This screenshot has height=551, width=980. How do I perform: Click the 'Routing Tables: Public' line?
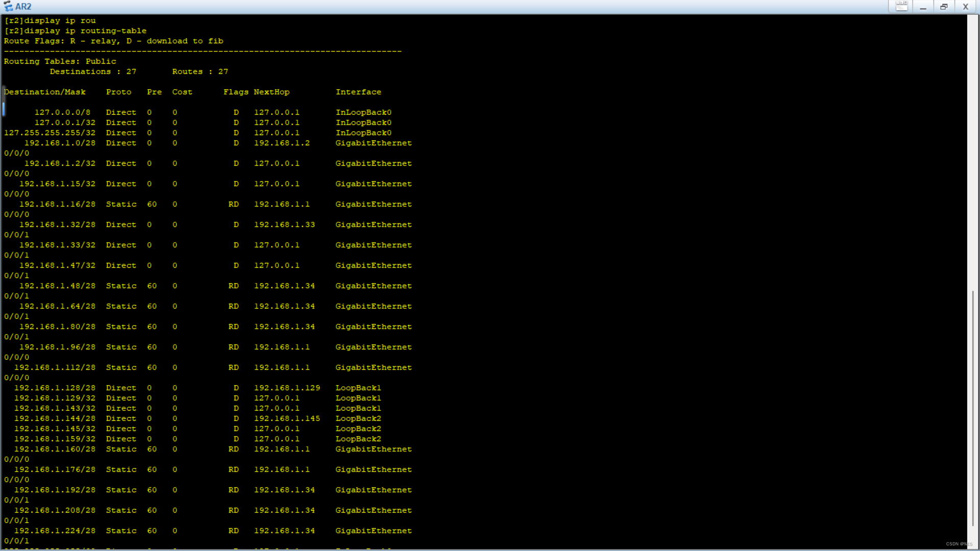(60, 61)
